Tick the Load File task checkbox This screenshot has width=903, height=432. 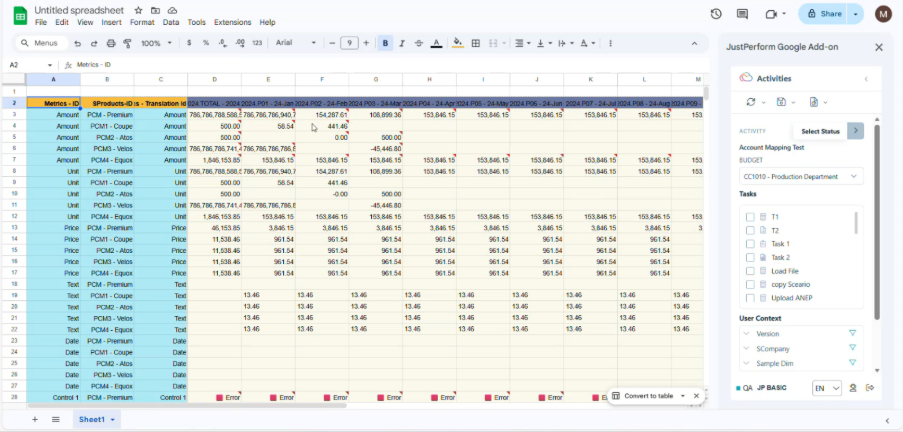[x=750, y=271]
